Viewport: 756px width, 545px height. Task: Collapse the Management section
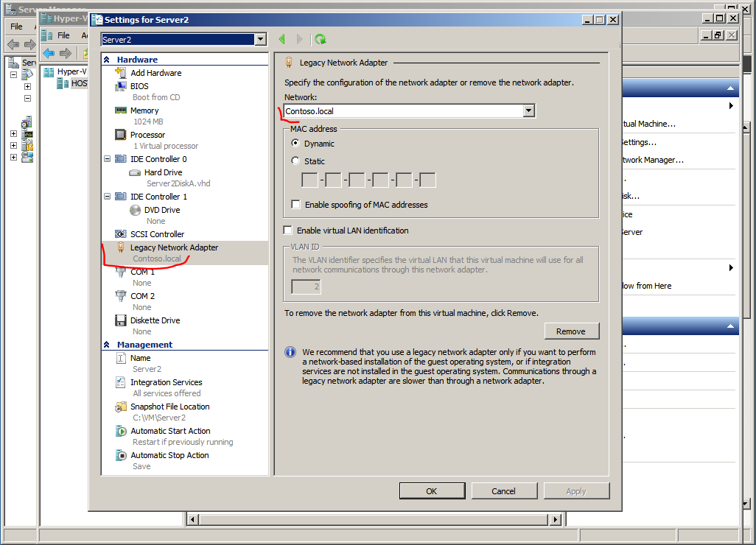coord(107,345)
